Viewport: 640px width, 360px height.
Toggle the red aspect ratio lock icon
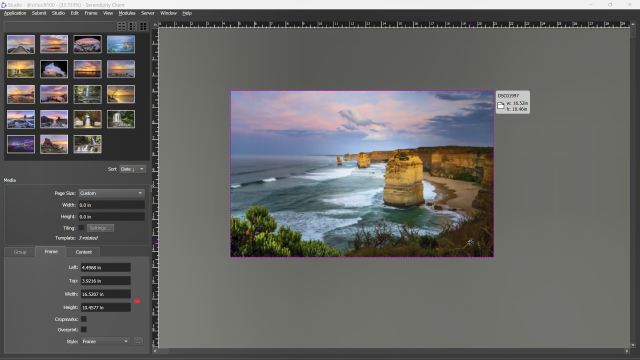[x=137, y=301]
